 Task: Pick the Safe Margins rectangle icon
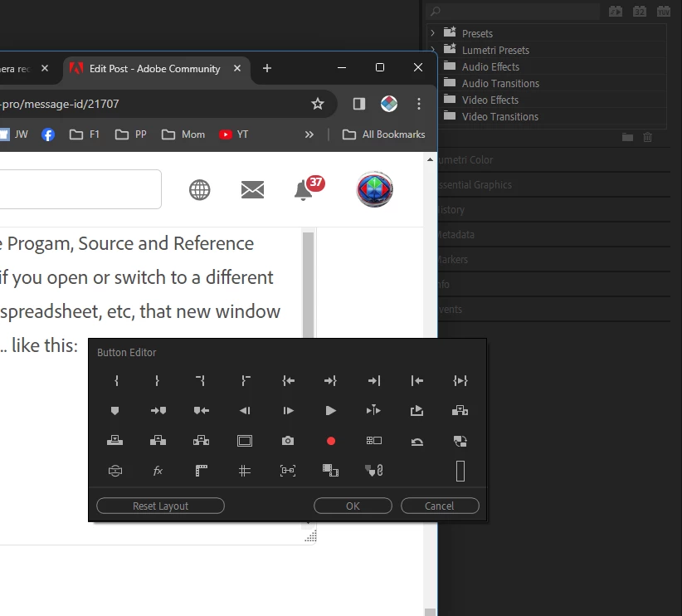245,441
